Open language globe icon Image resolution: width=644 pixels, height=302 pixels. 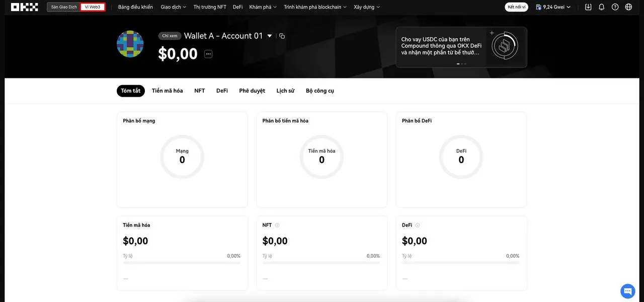point(628,7)
